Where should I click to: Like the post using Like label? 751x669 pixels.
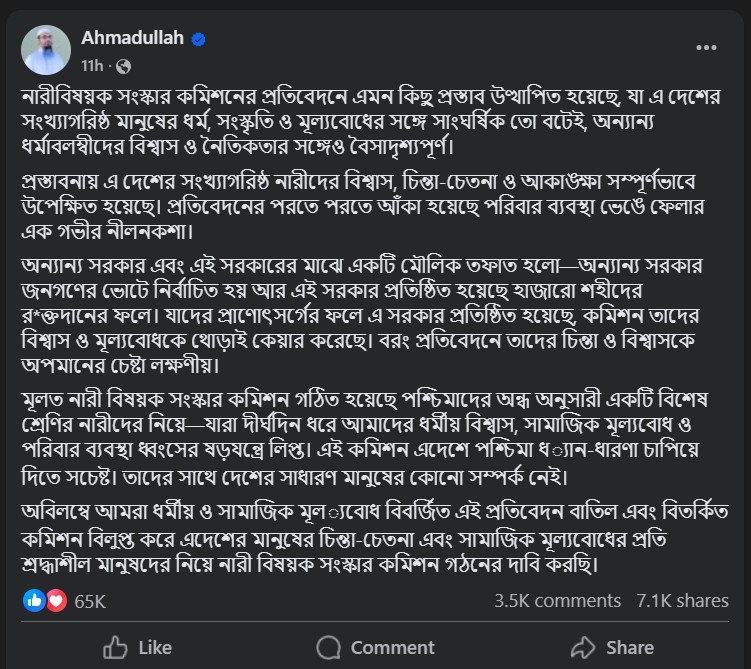pos(155,648)
